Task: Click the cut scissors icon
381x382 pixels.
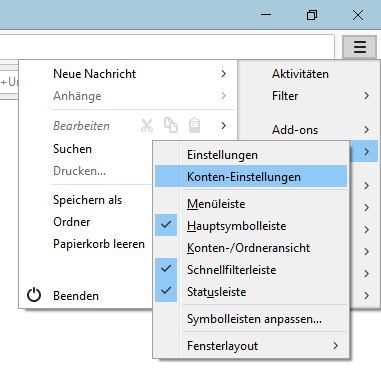Action: [x=147, y=126]
